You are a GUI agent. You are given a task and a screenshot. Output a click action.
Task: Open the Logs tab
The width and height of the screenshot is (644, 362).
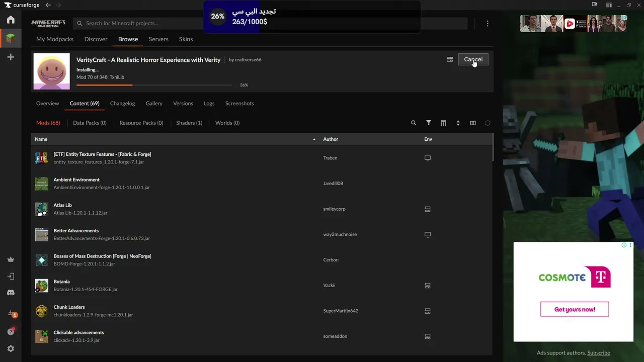point(209,104)
